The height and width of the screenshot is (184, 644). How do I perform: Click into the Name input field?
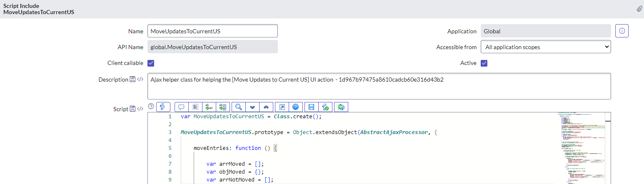point(212,31)
